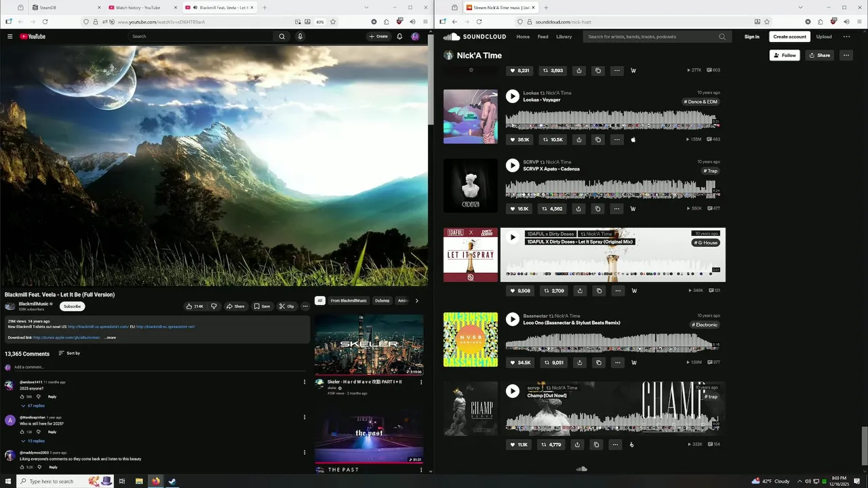Open options for Skeler video suggestion

420,382
